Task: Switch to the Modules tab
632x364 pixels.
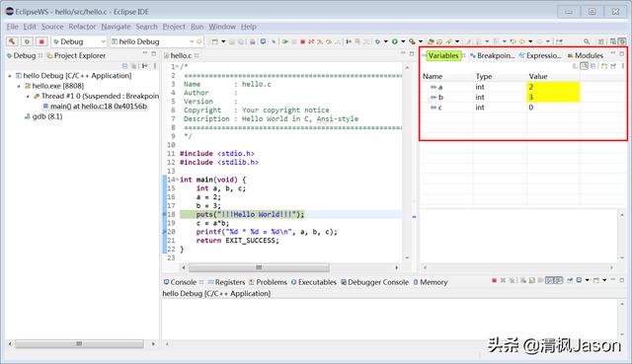Action: [586, 55]
